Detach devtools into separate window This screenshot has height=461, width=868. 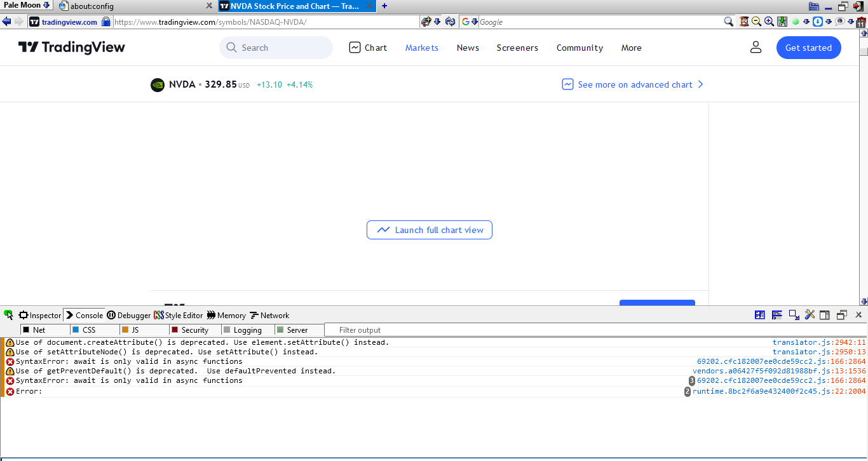click(842, 315)
